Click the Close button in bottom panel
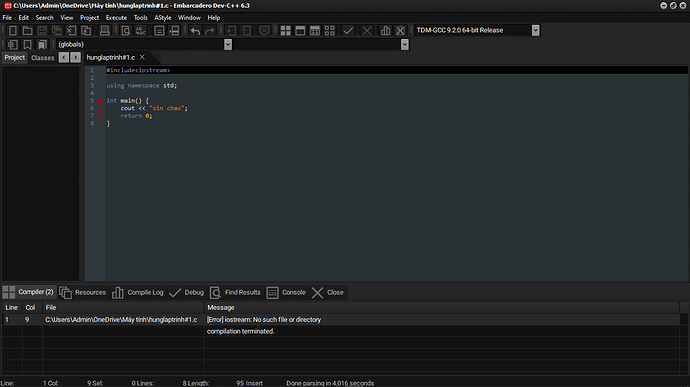The height and width of the screenshot is (387, 690). point(328,292)
